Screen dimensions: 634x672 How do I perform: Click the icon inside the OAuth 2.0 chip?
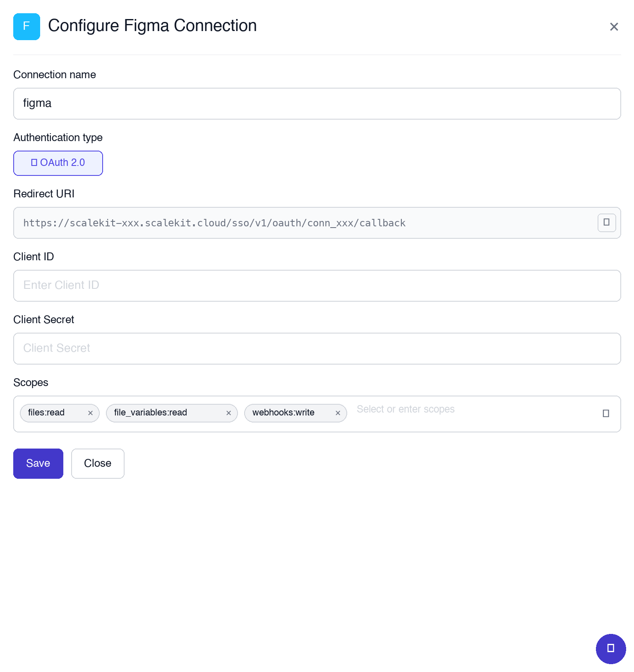click(35, 163)
